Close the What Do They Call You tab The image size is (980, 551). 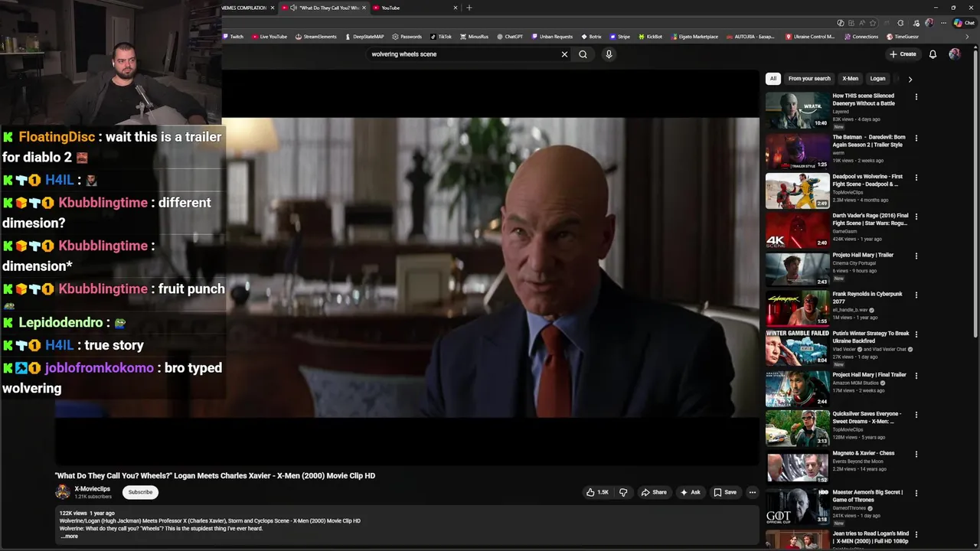(364, 8)
